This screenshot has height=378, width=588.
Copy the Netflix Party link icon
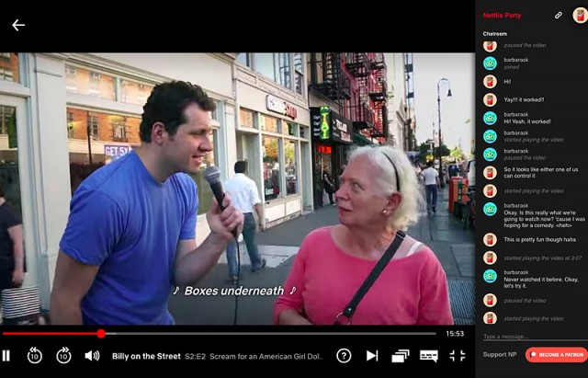(x=559, y=16)
